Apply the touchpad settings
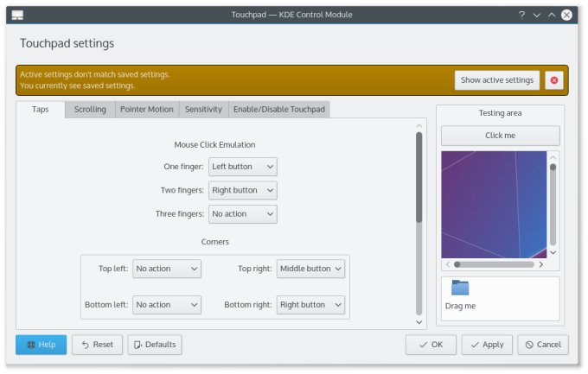Screen dimensions: 588x374 pyautogui.click(x=487, y=345)
